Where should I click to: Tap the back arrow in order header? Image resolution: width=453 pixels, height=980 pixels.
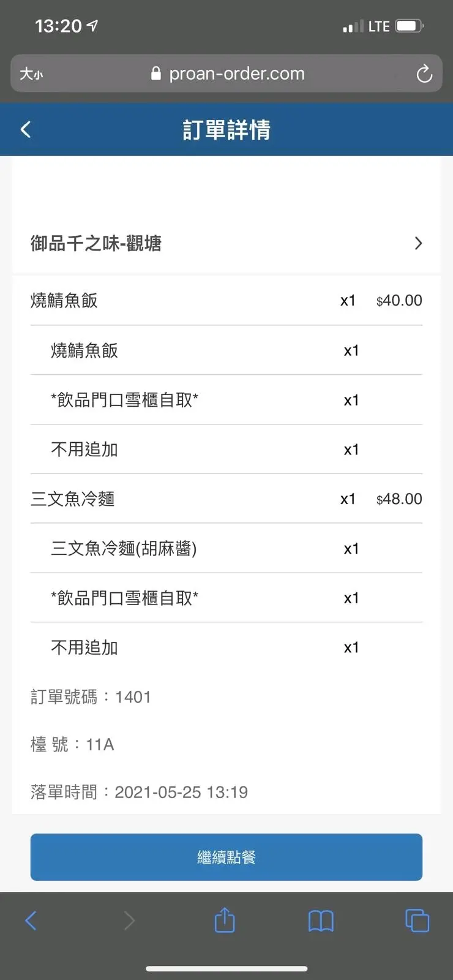(x=26, y=130)
